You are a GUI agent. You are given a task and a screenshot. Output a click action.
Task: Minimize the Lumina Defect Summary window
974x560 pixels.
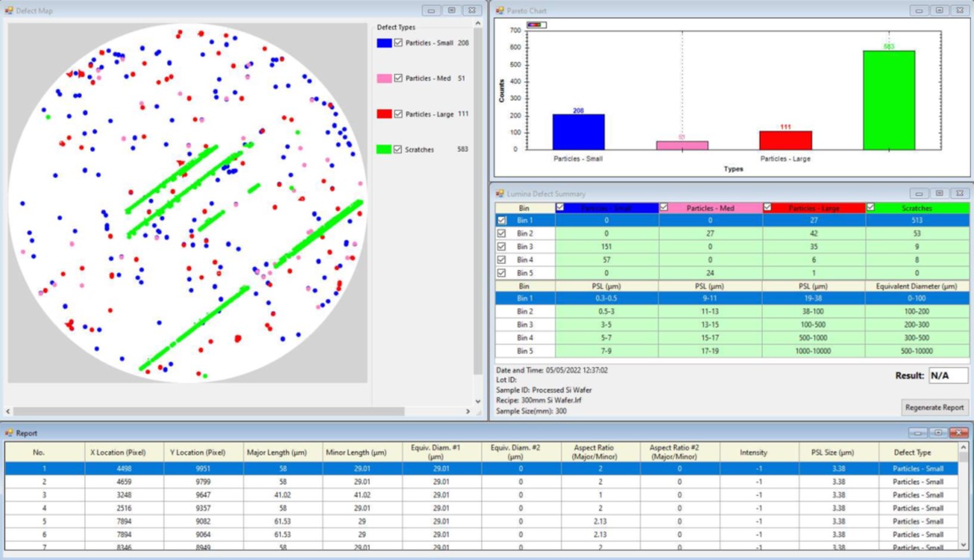(x=919, y=194)
